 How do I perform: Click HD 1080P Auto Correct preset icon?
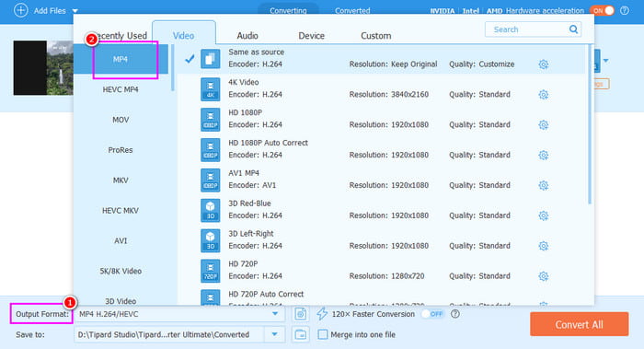210,149
